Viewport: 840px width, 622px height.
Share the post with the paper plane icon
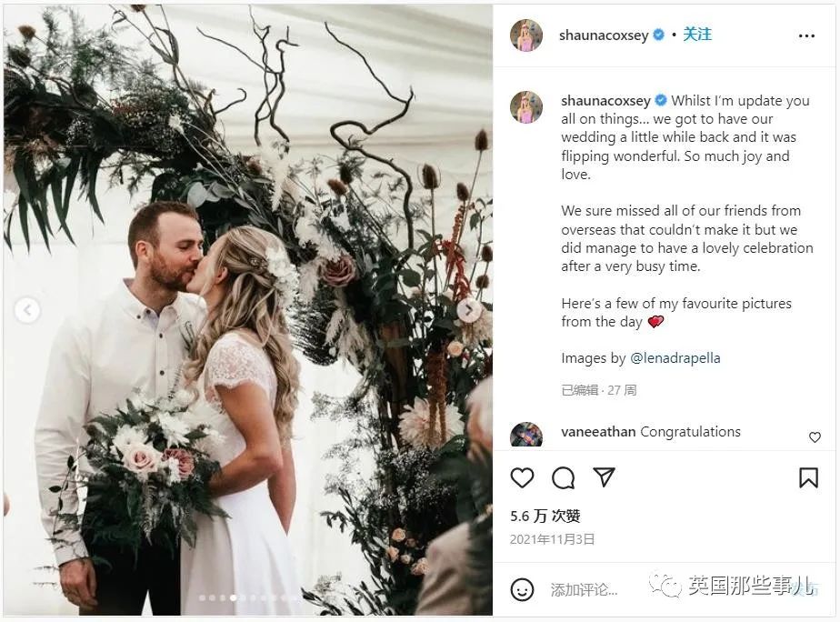pos(604,477)
